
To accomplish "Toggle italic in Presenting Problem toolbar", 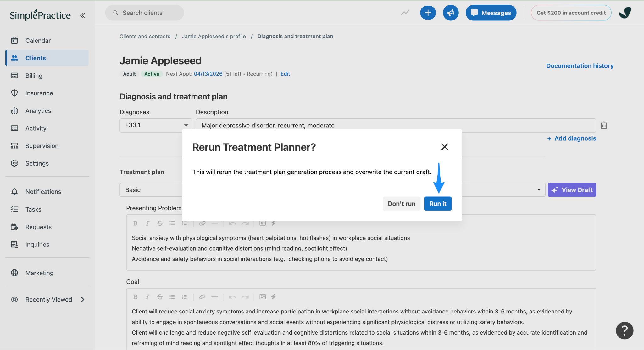I will point(147,223).
